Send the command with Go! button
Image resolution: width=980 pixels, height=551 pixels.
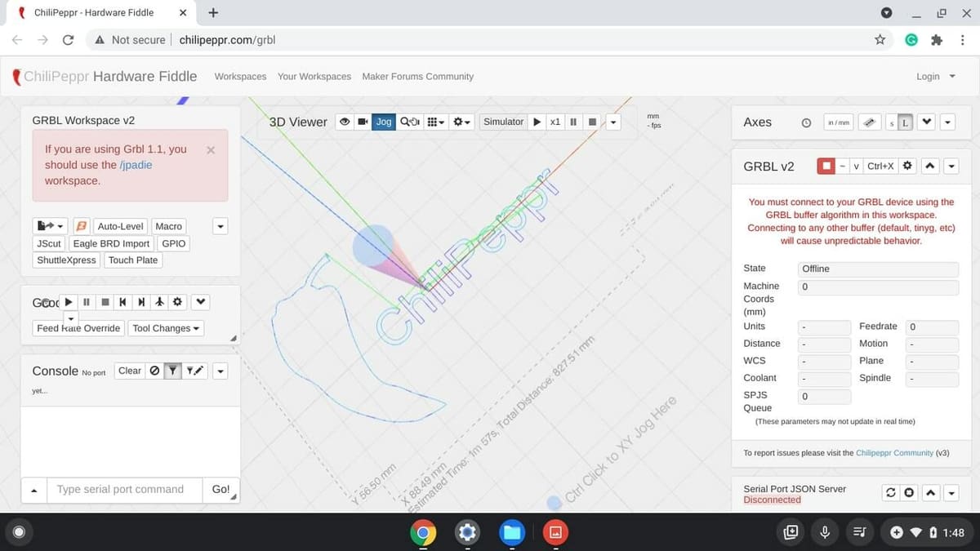click(x=220, y=490)
